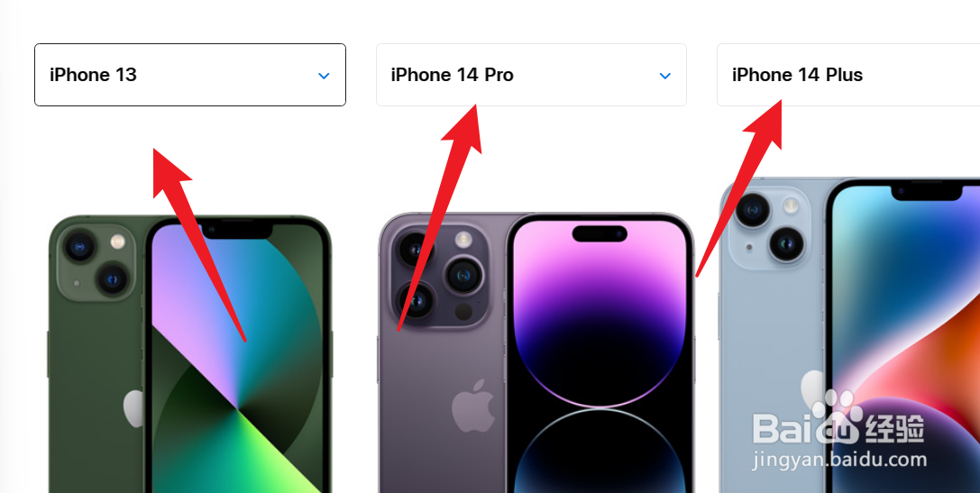Click the Apple logo on green iPhone 13
This screenshot has height=493, width=980.
pos(133,408)
